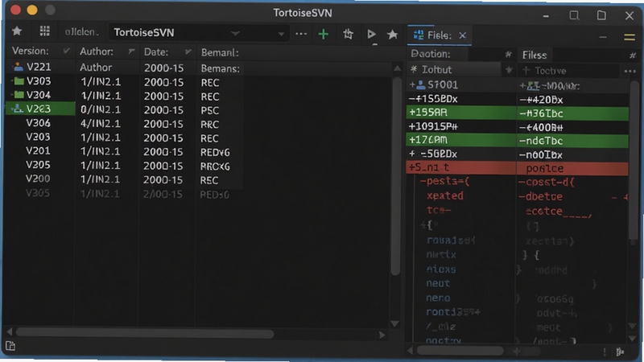
Task: Sort by the Version column header
Action: (x=31, y=51)
